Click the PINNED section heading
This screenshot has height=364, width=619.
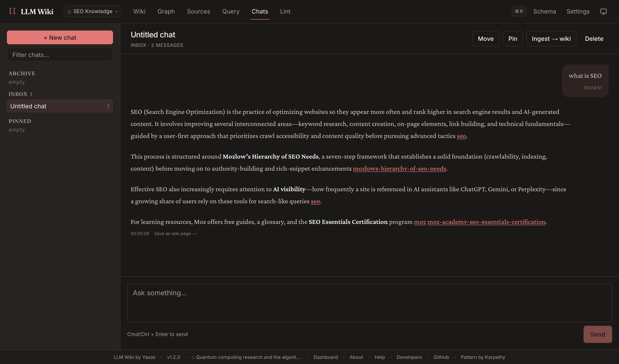20,121
